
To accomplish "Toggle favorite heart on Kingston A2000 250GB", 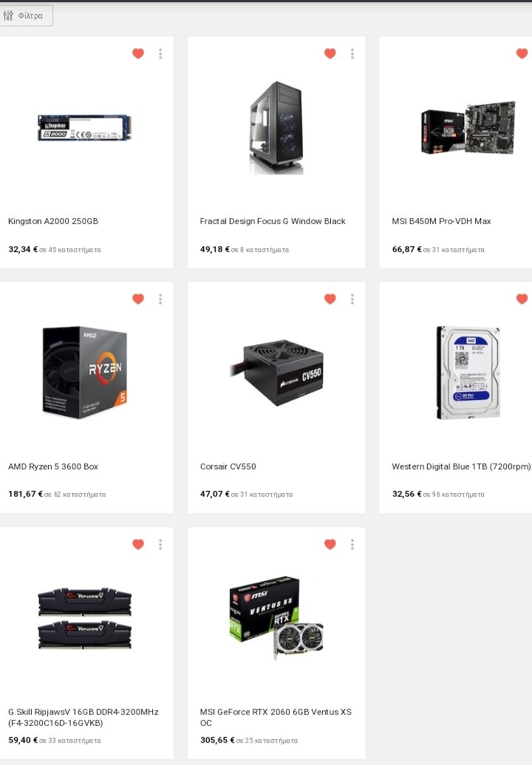I will [x=138, y=53].
